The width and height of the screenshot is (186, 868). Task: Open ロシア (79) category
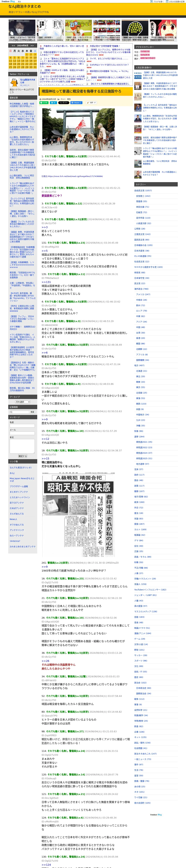tap(141, 311)
